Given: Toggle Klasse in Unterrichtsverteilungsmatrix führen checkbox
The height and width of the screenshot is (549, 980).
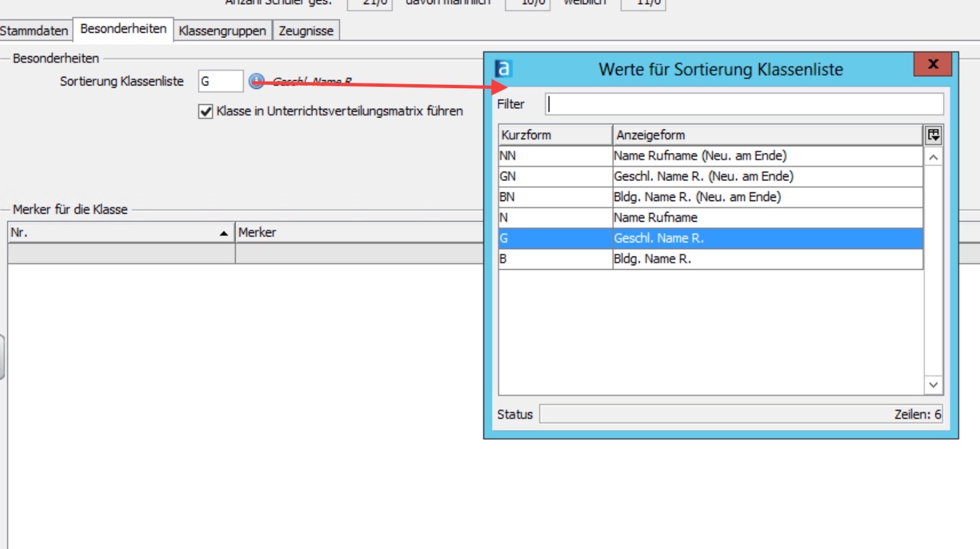Looking at the screenshot, I should (x=206, y=112).
